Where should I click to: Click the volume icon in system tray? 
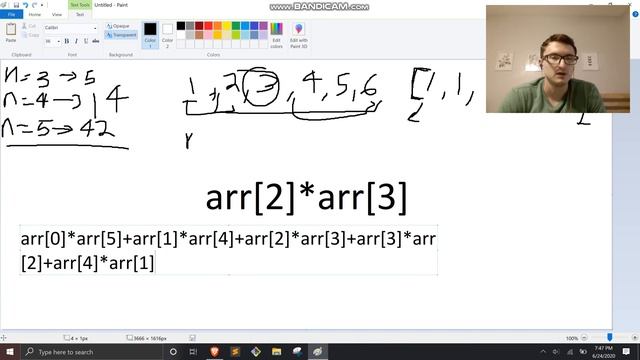(556, 352)
